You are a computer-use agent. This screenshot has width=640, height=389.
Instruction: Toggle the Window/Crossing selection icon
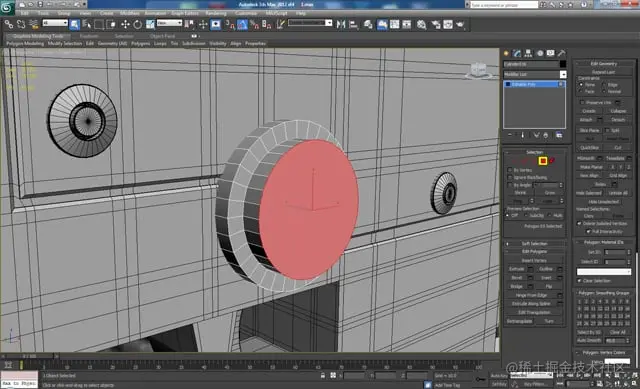point(111,24)
